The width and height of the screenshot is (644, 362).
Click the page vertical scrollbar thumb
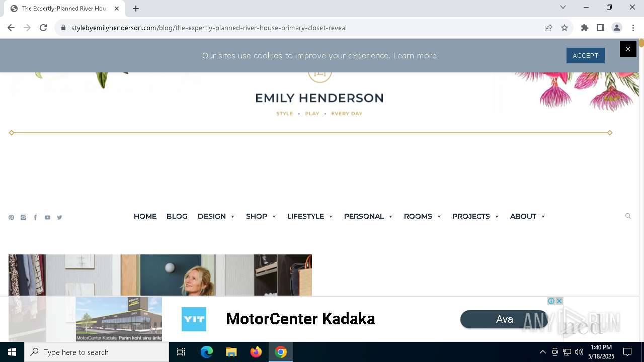(641, 44)
